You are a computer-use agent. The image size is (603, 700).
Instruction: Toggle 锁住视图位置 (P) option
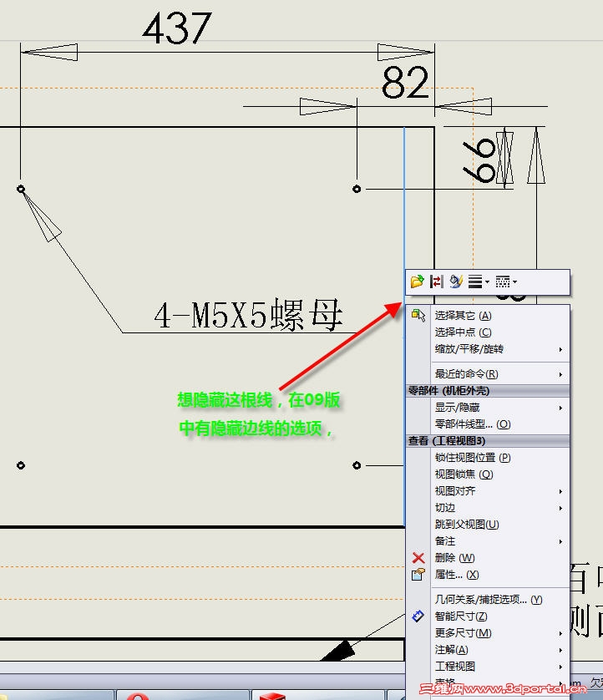(x=488, y=458)
